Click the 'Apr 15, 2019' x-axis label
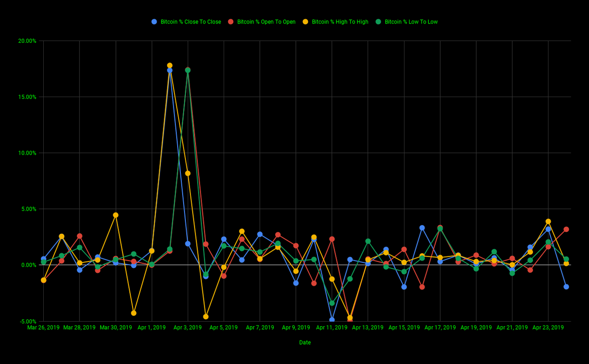589x364 pixels. point(404,328)
